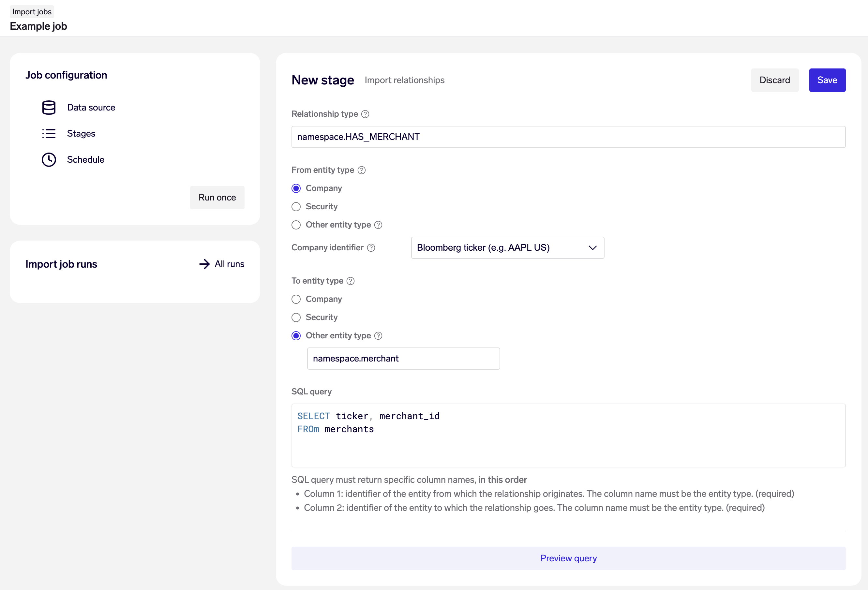Open the Data source configuration
The width and height of the screenshot is (868, 590).
click(x=91, y=108)
